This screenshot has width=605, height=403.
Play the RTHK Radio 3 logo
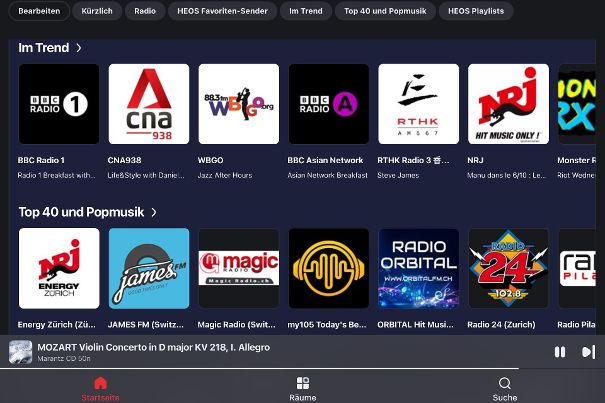[419, 104]
